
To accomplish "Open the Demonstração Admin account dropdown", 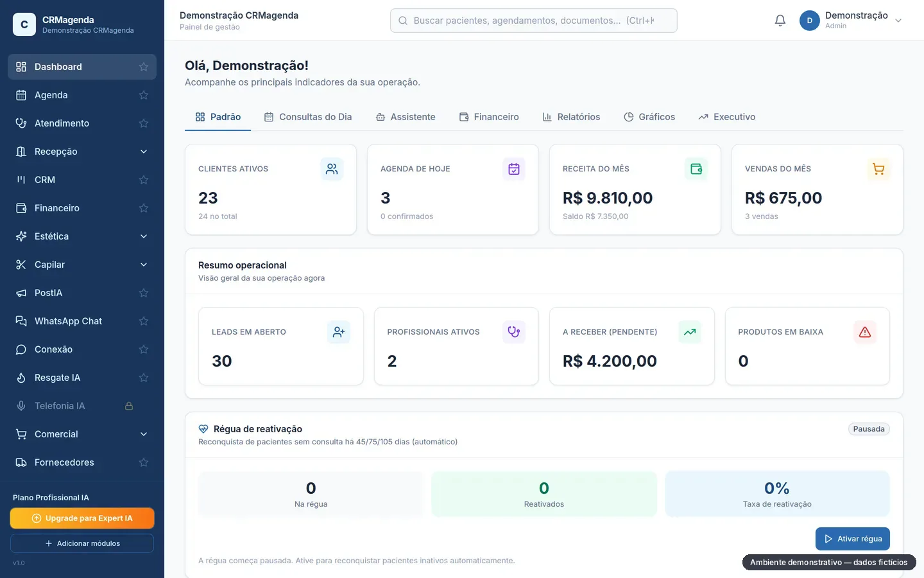I will pyautogui.click(x=851, y=21).
